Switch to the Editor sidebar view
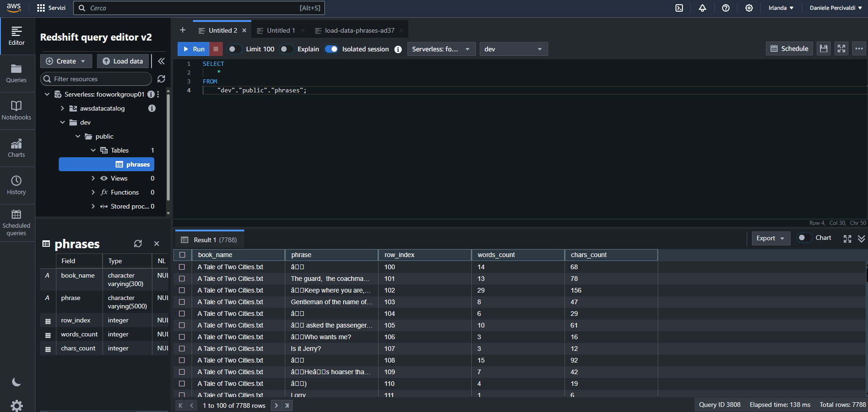 [x=17, y=36]
